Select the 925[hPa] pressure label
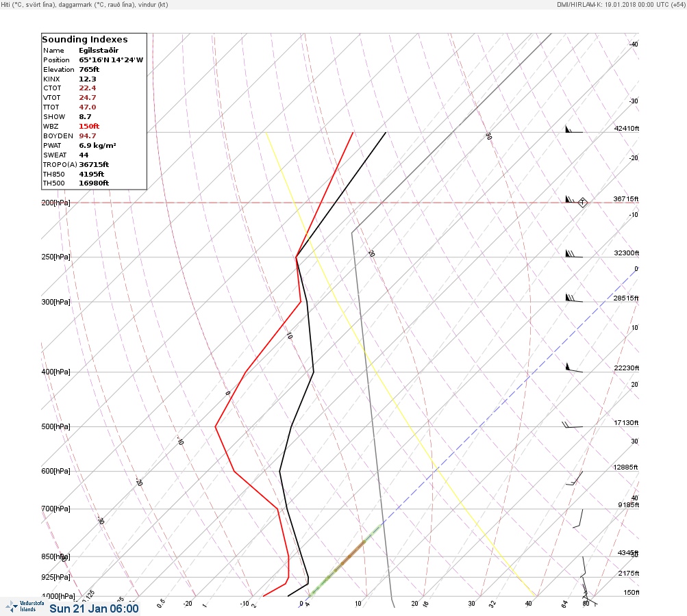 (x=55, y=578)
